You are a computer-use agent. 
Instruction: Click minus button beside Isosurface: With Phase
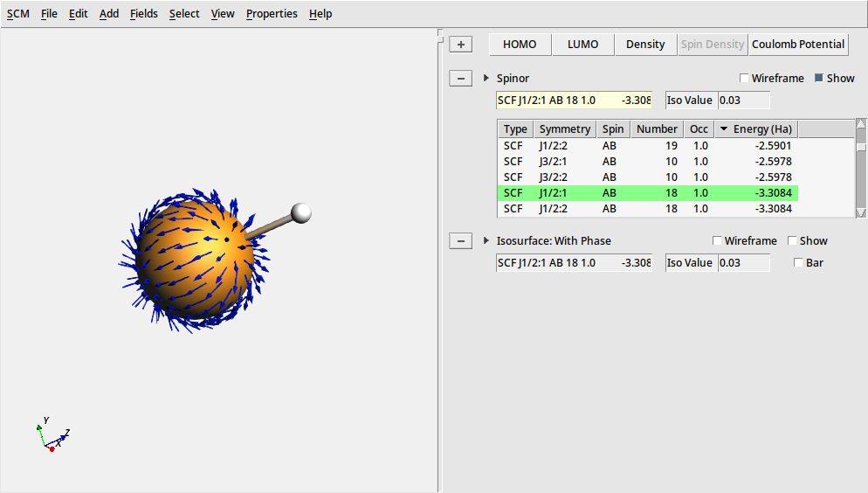(460, 241)
